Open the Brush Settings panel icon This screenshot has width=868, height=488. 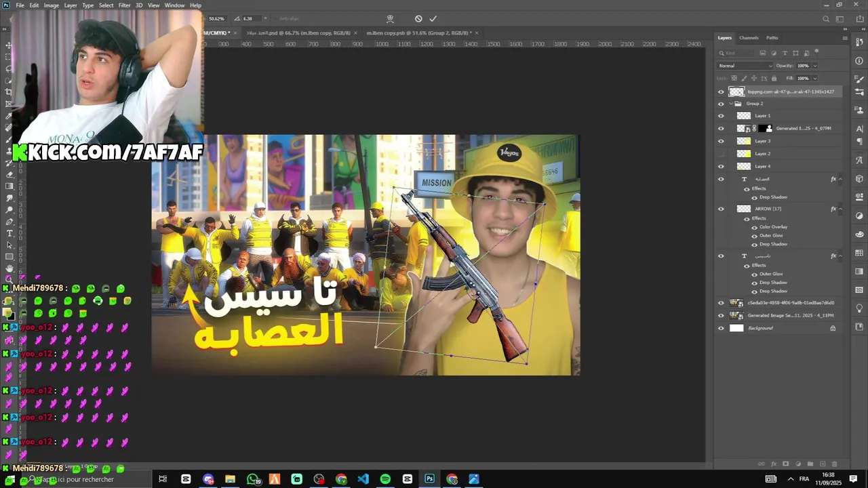tap(859, 79)
